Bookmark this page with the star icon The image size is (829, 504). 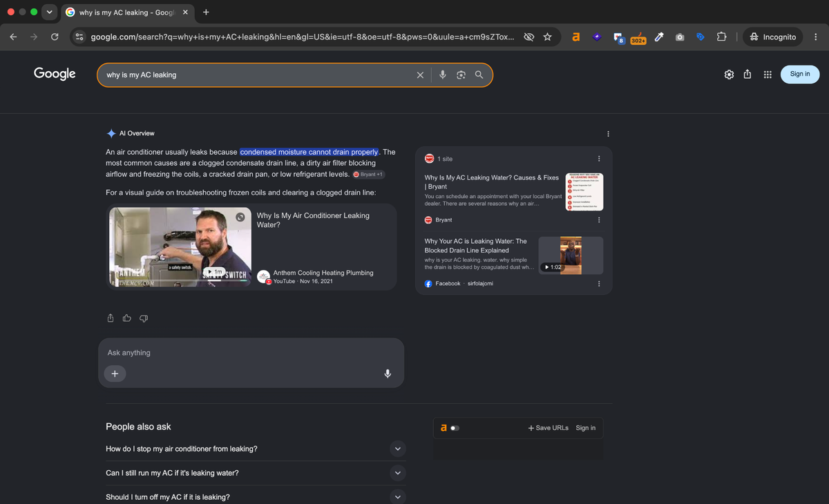coord(547,37)
